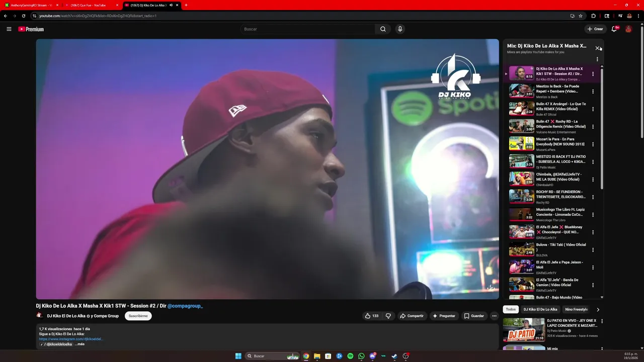
Task: Play Bulin 47 La Diligencia Remix thumbnail
Action: tap(521, 126)
